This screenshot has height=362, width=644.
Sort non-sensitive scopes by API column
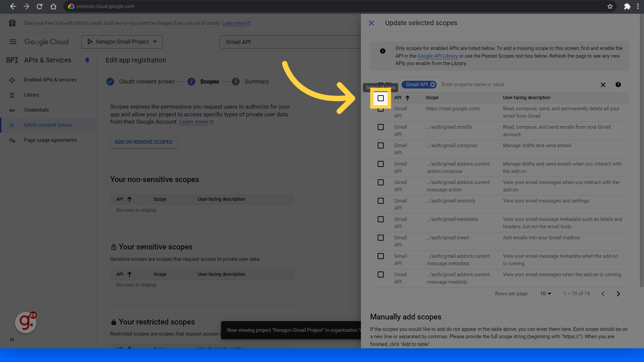(x=129, y=199)
